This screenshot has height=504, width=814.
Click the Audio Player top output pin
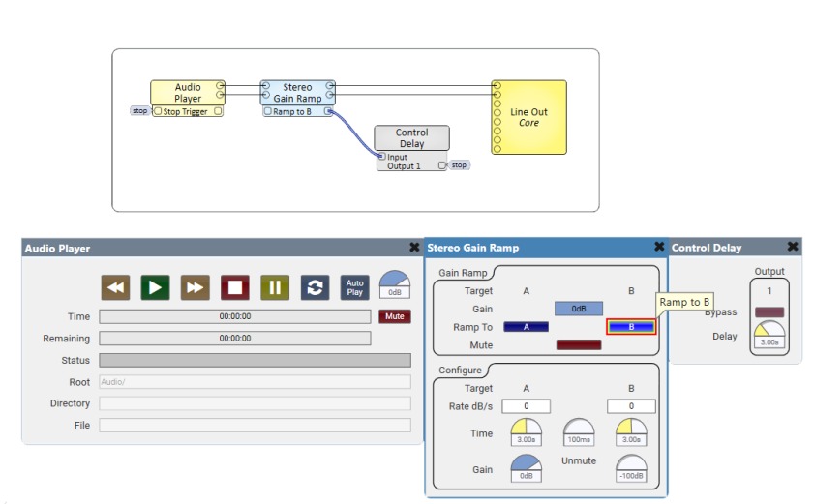220,86
